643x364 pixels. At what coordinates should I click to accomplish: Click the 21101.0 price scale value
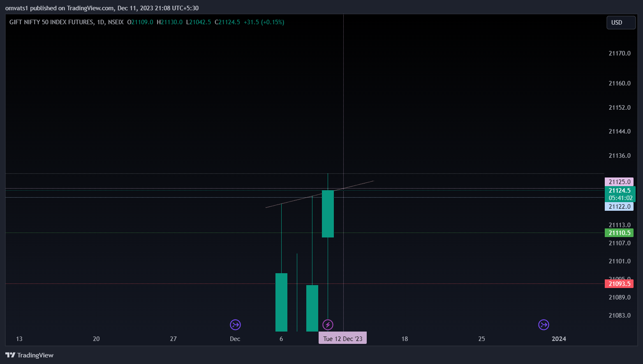click(620, 261)
